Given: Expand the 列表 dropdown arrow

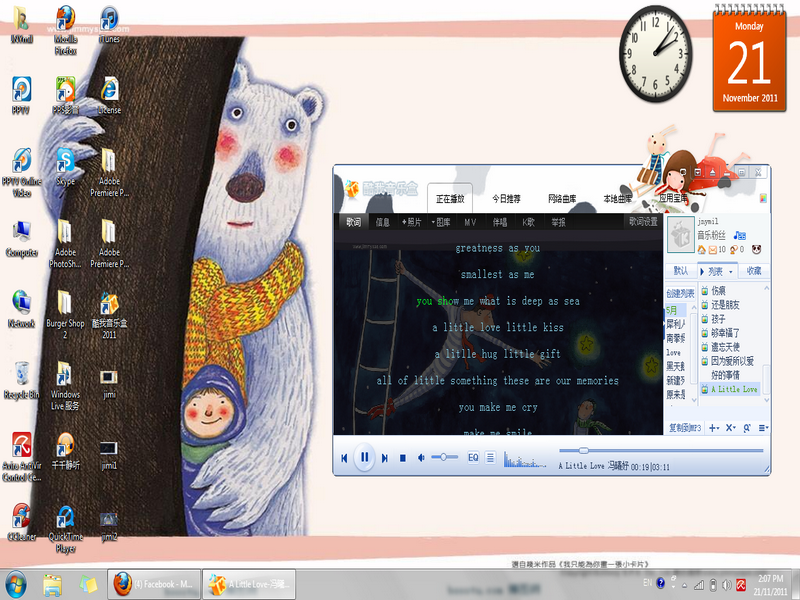Looking at the screenshot, I should click(x=731, y=271).
